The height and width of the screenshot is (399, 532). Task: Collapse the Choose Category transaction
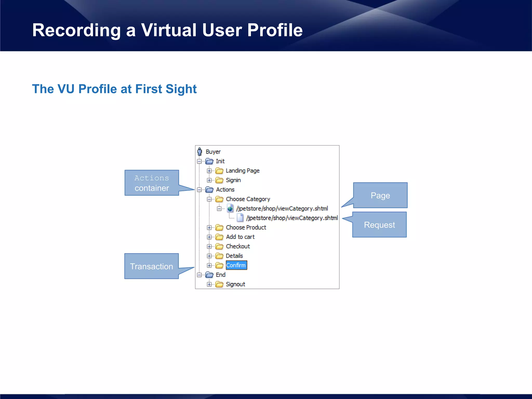coord(209,199)
